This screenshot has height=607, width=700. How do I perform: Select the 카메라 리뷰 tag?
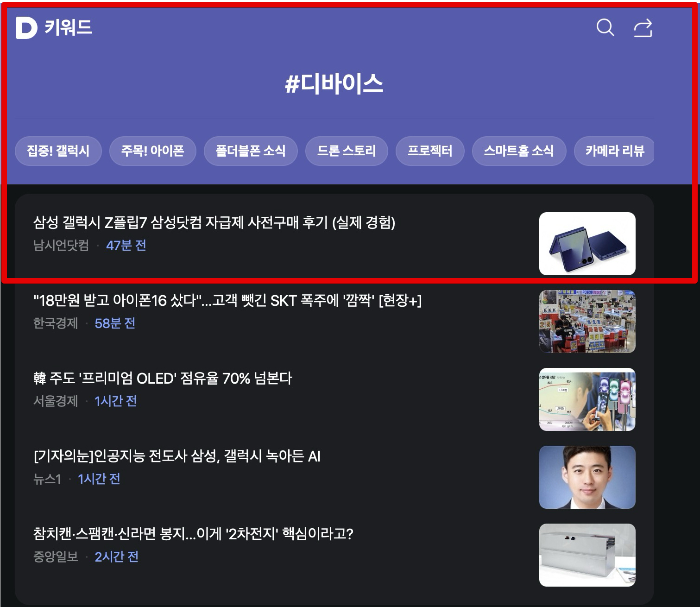[614, 151]
